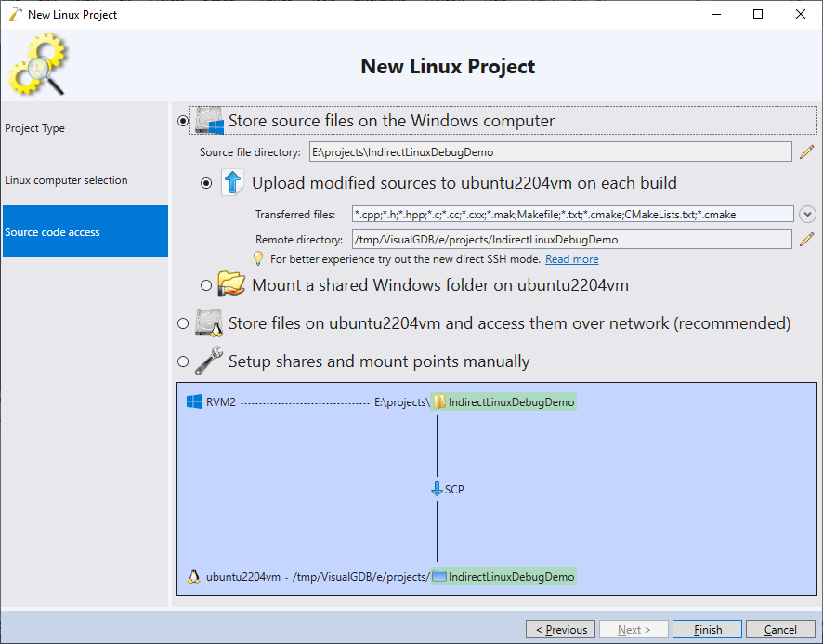Click the Finish button
823x644 pixels.
[x=707, y=629]
